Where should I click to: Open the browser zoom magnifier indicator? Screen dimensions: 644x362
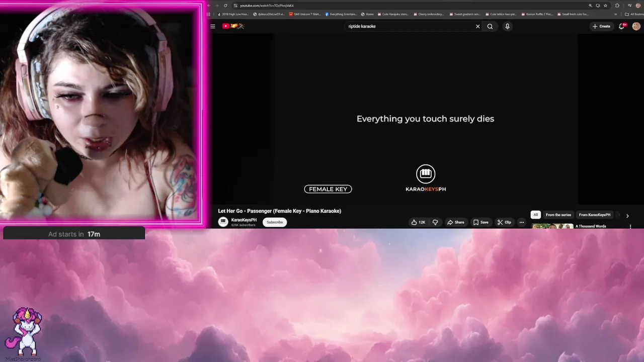tap(590, 6)
